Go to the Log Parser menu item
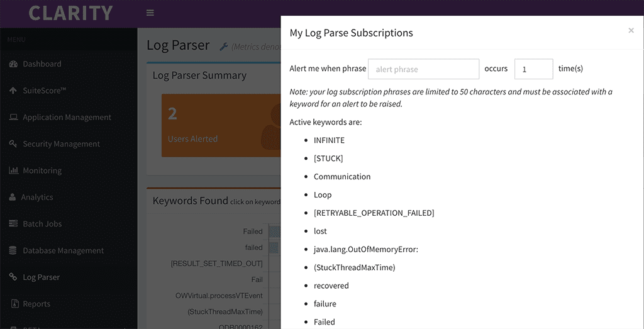The image size is (644, 329). (41, 277)
